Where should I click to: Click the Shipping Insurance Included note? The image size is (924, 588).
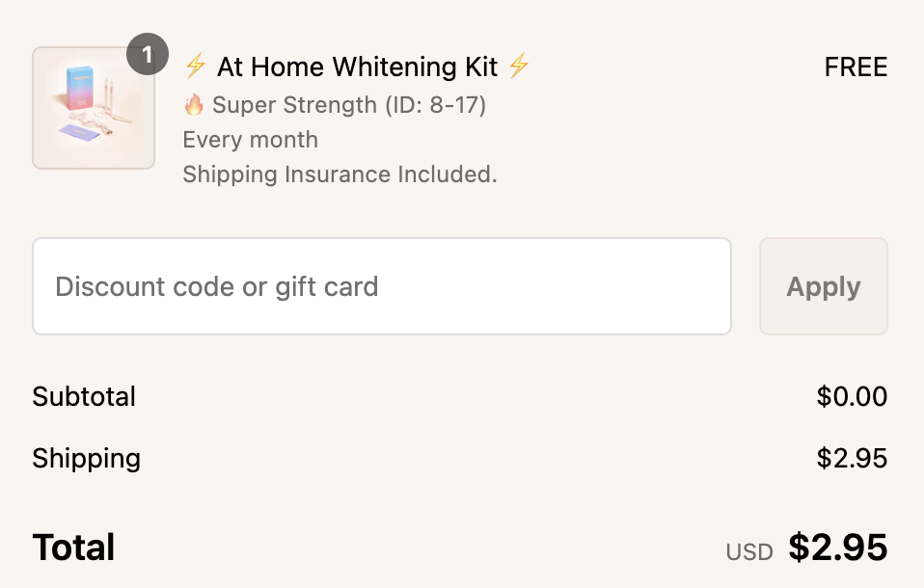340,174
